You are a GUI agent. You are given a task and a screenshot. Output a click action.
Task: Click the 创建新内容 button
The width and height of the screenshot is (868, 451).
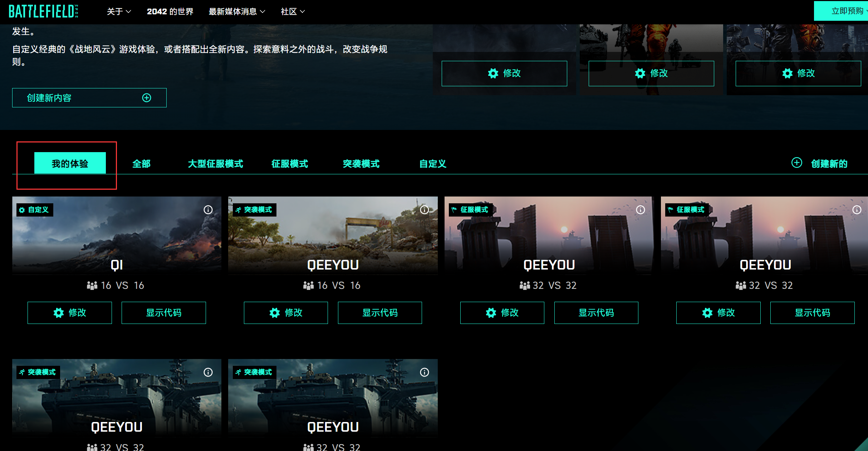[x=89, y=98]
